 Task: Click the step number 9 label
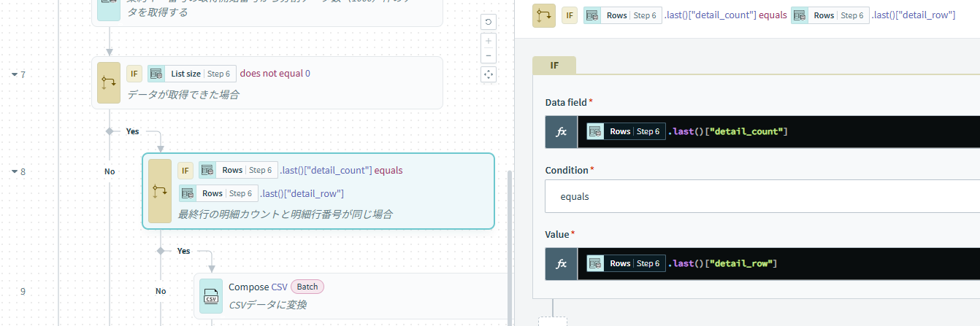(x=23, y=292)
